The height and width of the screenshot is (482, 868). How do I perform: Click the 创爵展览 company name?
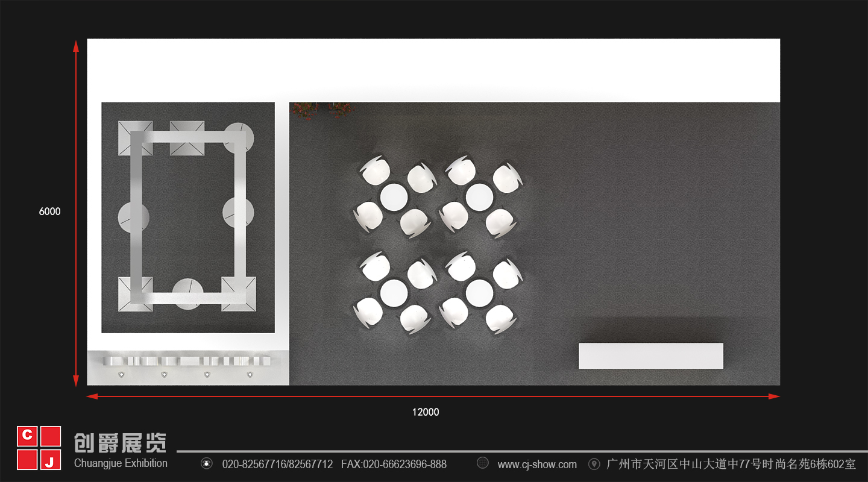(x=120, y=443)
